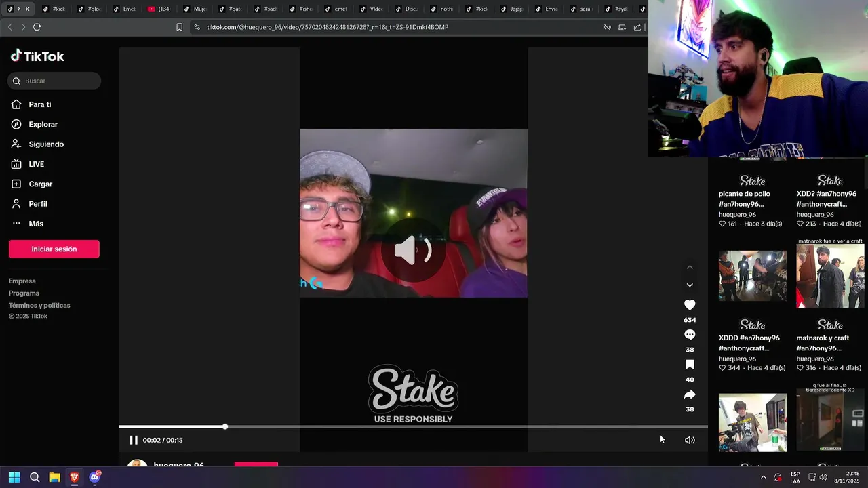
Task: Open Términos y políticas link
Action: pos(39,305)
